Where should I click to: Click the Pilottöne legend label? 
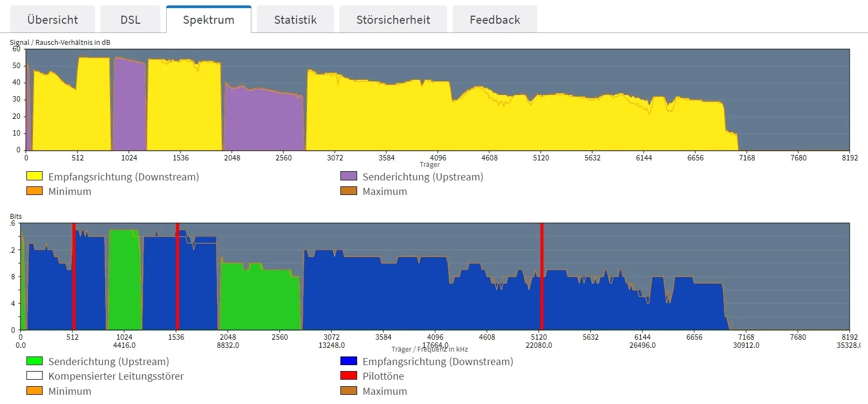383,376
